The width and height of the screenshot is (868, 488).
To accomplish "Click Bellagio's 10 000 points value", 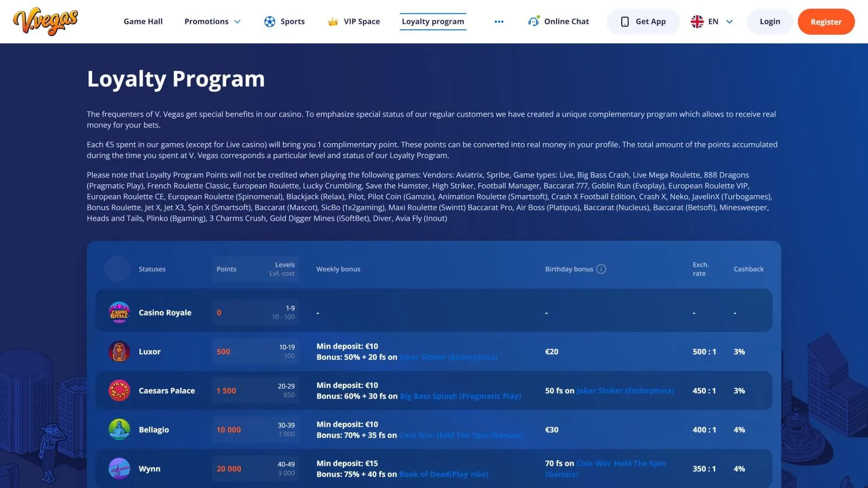I will pos(228,430).
